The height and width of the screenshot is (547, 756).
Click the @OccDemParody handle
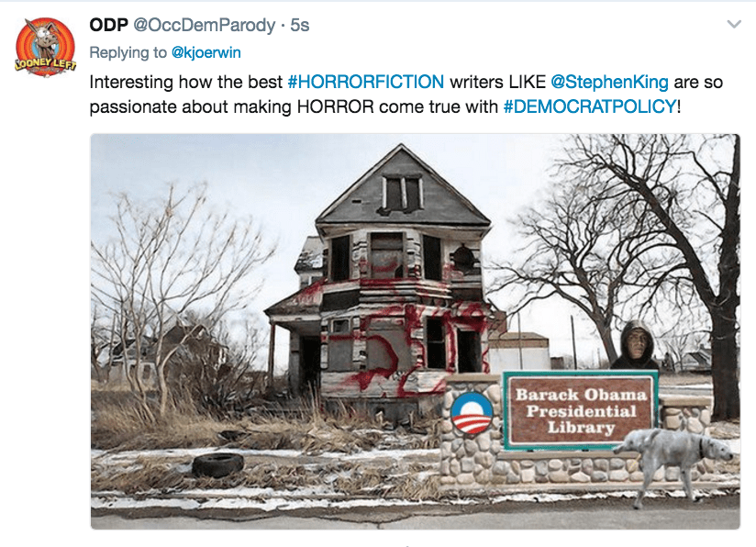pos(204,25)
